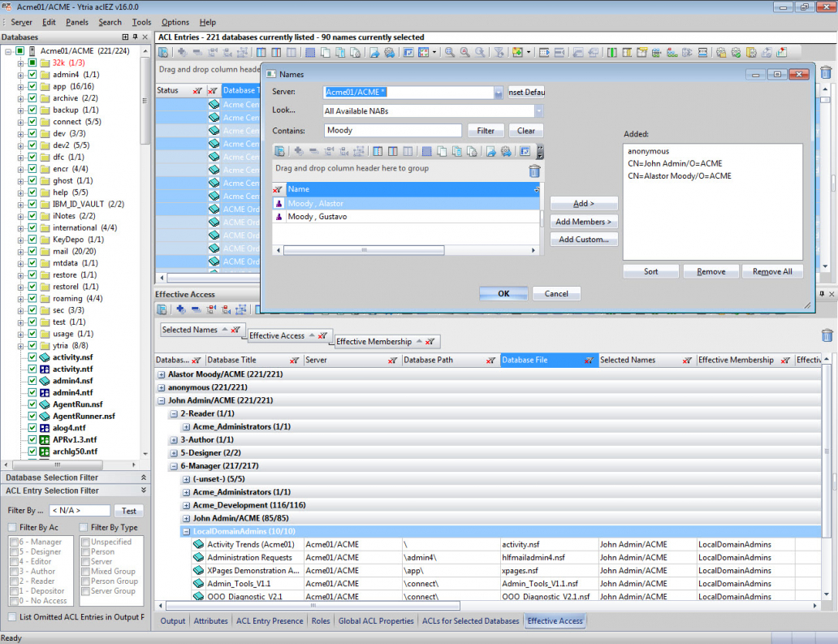
Task: Toggle the 32k folder checkbox
Action: (32, 63)
